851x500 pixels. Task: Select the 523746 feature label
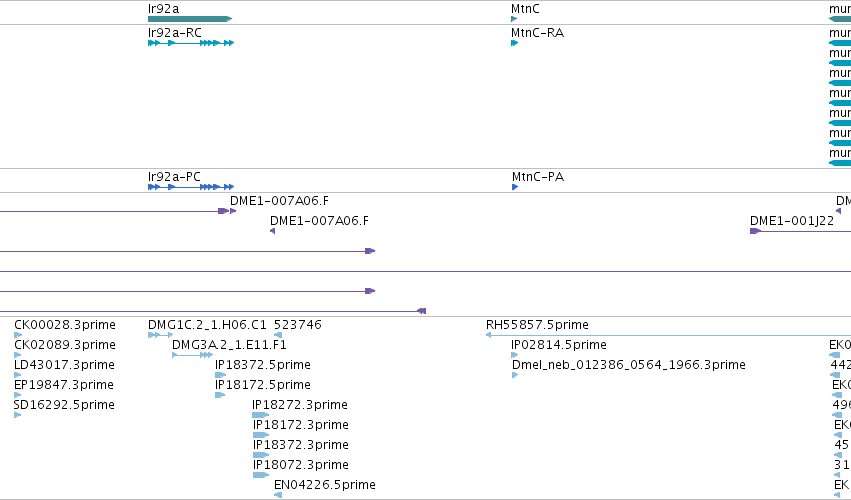coord(298,325)
